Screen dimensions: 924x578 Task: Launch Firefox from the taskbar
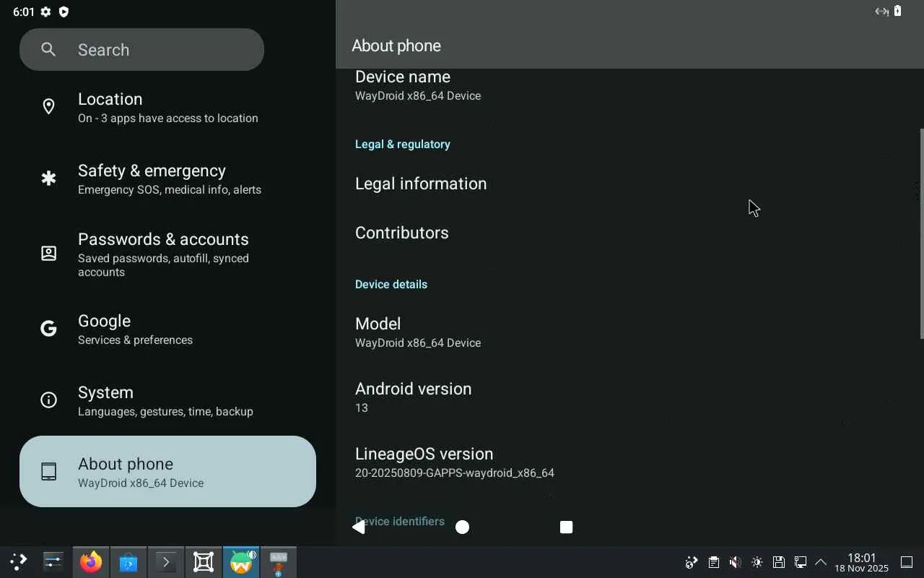pos(91,561)
